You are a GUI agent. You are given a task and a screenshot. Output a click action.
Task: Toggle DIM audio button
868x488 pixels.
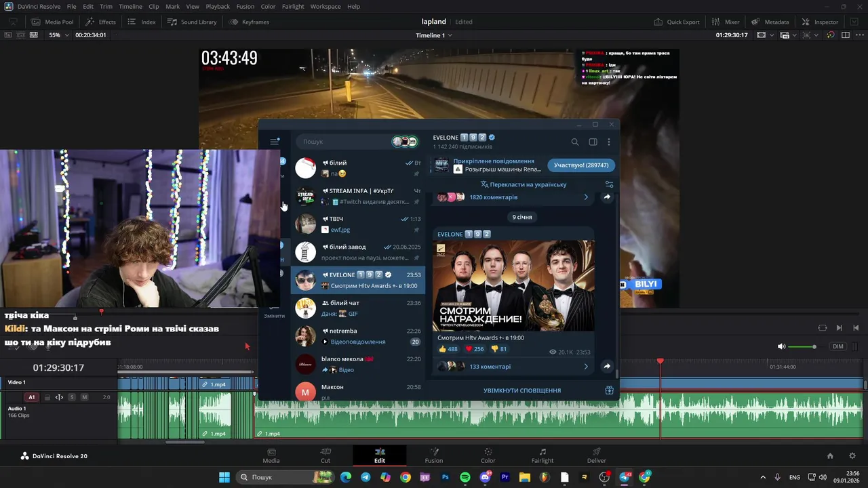click(838, 346)
